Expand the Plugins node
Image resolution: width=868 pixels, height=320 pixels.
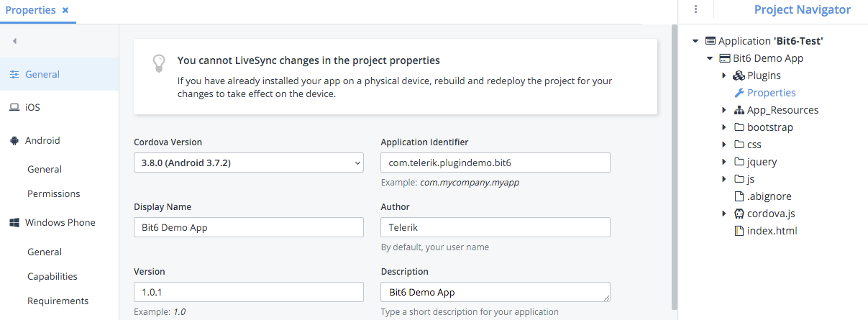724,76
